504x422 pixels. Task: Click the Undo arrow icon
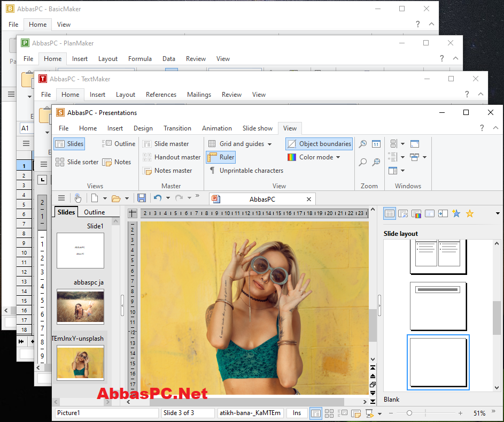[x=158, y=198]
